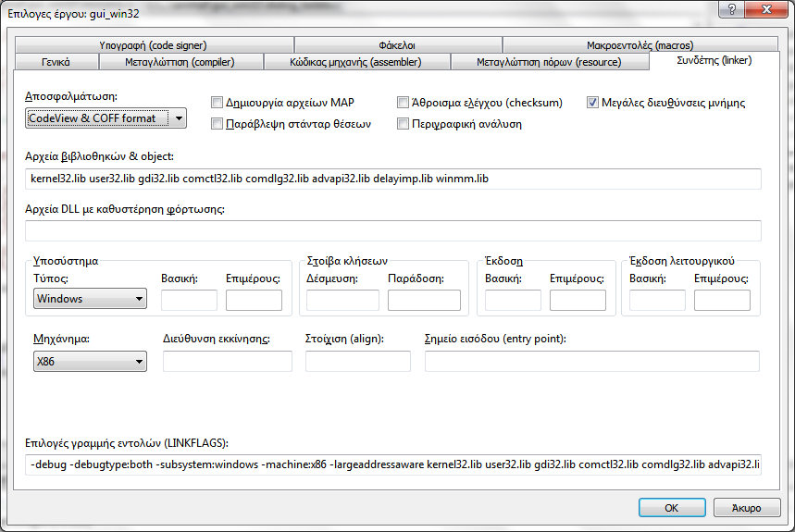The image size is (795, 532).
Task: Click Έκδοση λειτουργικού Επιμέρους field
Action: pos(722,300)
